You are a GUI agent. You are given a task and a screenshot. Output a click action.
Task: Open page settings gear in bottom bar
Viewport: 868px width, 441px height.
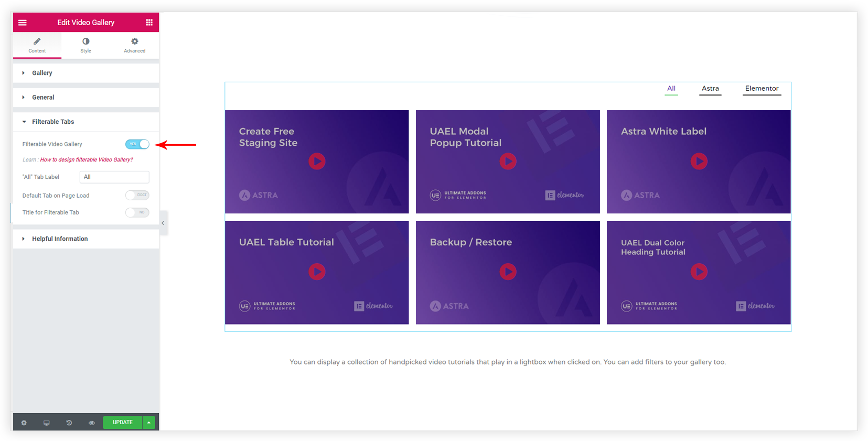[x=24, y=423]
